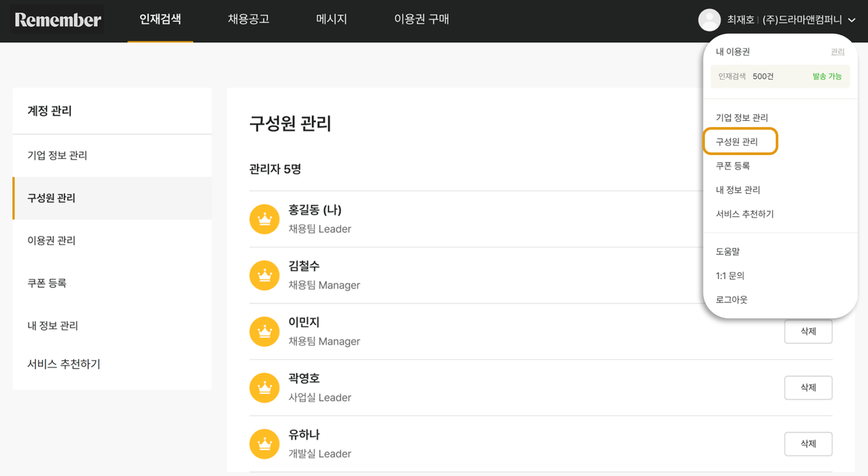Delete member 이민지 with 삭제 button
Screen dimensions: 868x476
tap(808, 331)
